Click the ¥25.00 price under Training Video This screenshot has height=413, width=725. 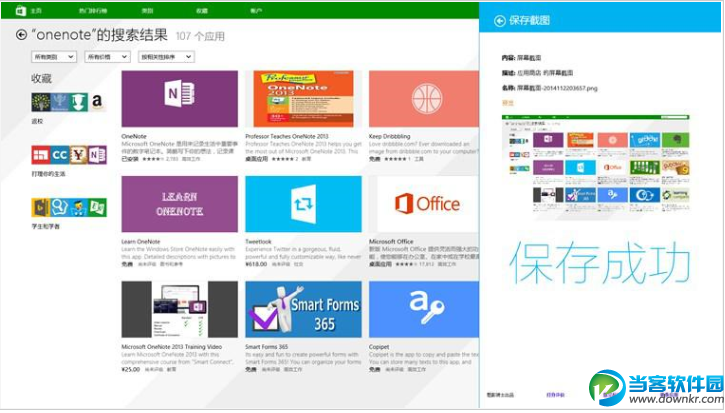point(131,370)
